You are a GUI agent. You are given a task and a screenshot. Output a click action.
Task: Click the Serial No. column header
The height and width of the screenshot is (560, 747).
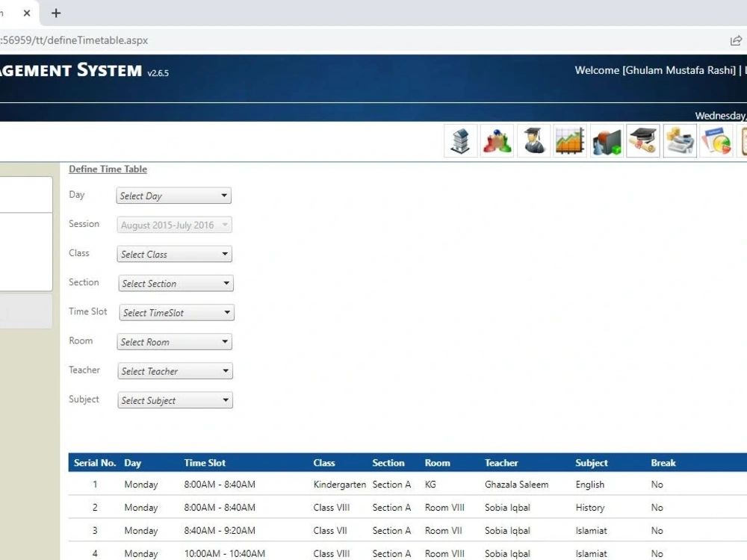[x=95, y=463]
